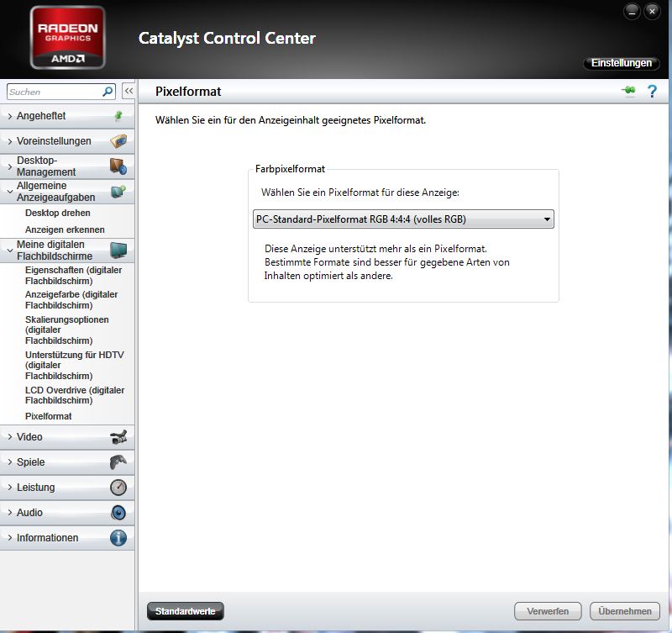The height and width of the screenshot is (633, 672).
Task: Collapse the sidebar with double-arrow button
Action: 129,92
